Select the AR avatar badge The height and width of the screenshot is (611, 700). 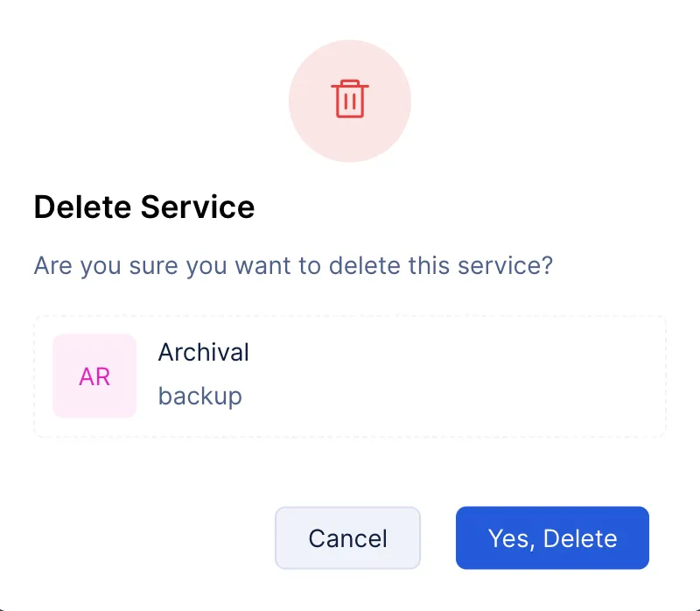tap(94, 376)
